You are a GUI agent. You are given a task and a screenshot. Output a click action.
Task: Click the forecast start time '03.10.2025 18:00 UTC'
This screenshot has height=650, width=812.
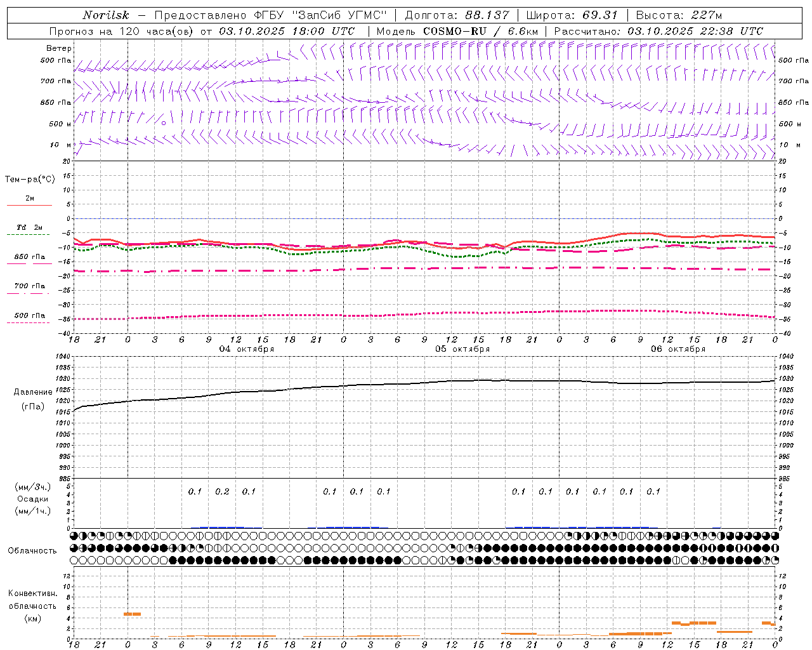287,31
